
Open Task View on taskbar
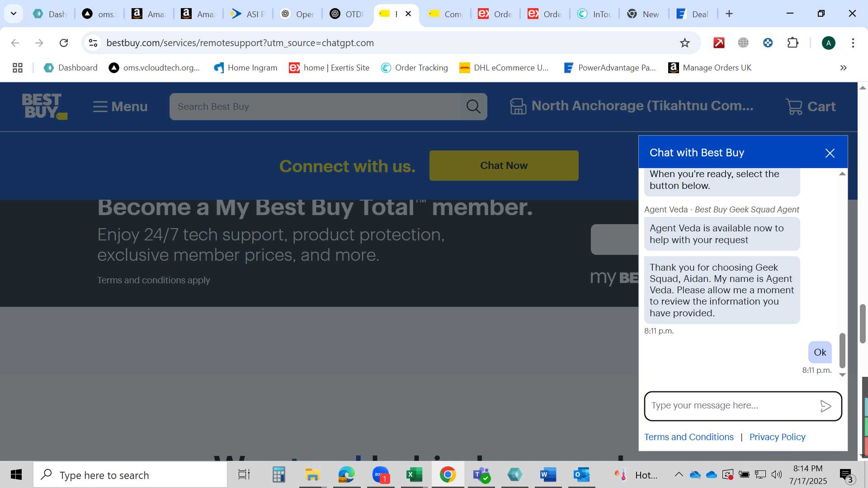coord(244,475)
